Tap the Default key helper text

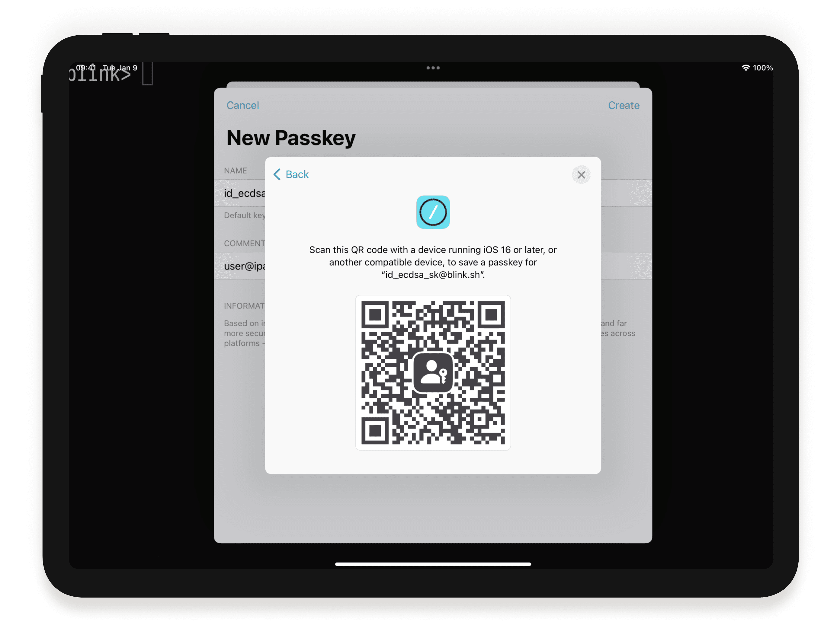[245, 215]
